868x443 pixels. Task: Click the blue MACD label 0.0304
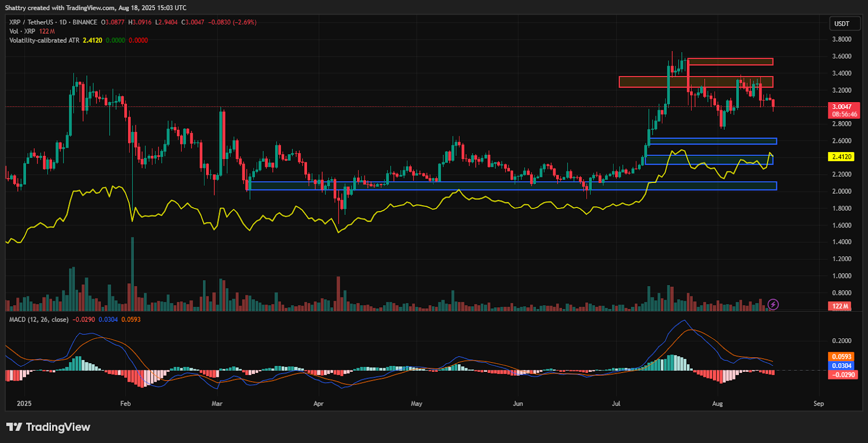click(841, 366)
